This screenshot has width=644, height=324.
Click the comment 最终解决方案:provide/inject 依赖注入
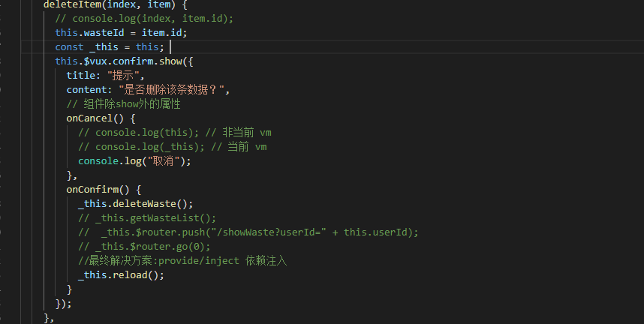tap(182, 261)
